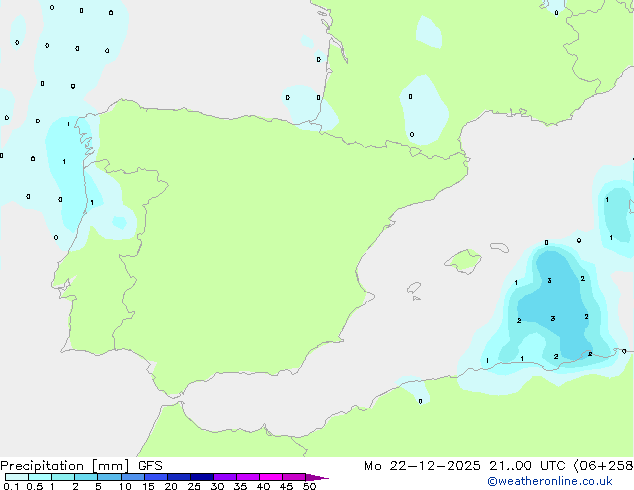Click the legend label "0.5"
The height and width of the screenshot is (490, 634).
pyautogui.click(x=35, y=486)
